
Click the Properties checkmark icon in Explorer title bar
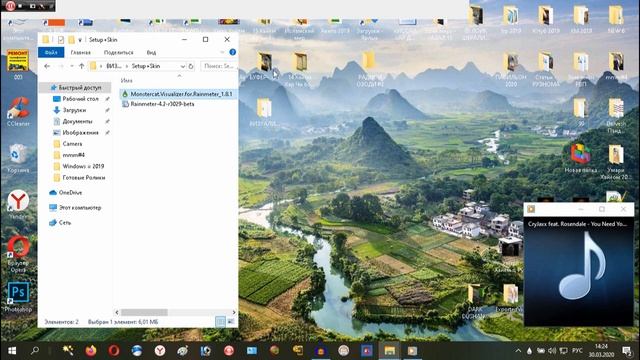61,40
